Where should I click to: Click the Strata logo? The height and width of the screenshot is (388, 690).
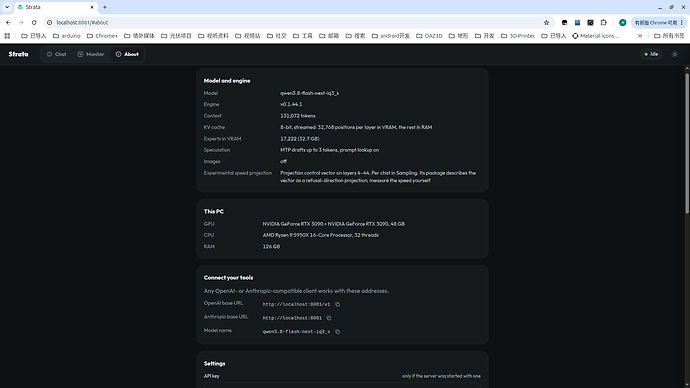point(18,54)
